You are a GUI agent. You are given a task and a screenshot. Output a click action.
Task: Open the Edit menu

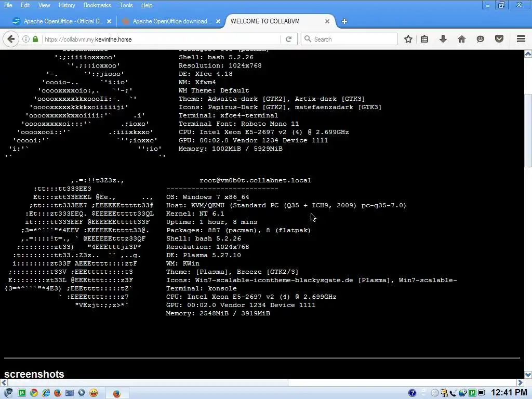click(x=25, y=5)
